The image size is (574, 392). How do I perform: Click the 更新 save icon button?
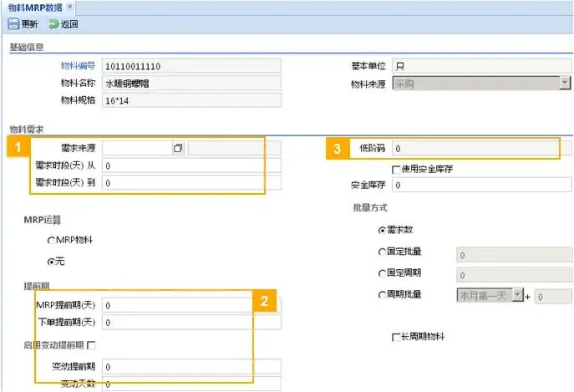click(23, 24)
